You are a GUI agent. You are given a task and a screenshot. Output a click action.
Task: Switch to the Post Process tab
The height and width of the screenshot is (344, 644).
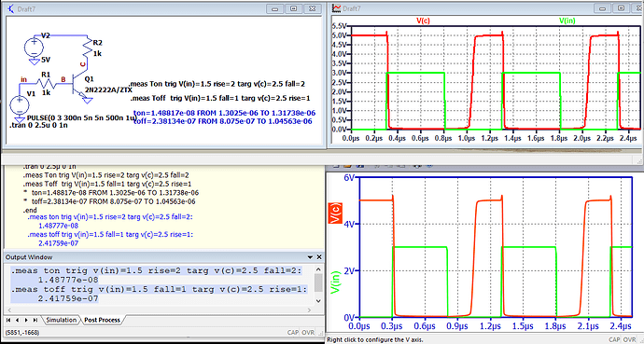103,320
